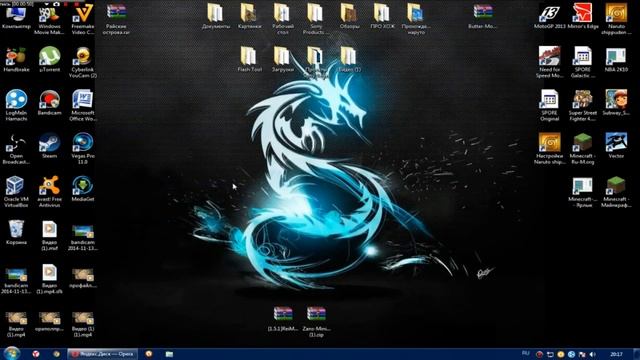
Task: Launch the Handbrake shortcut
Action: [x=16, y=60]
